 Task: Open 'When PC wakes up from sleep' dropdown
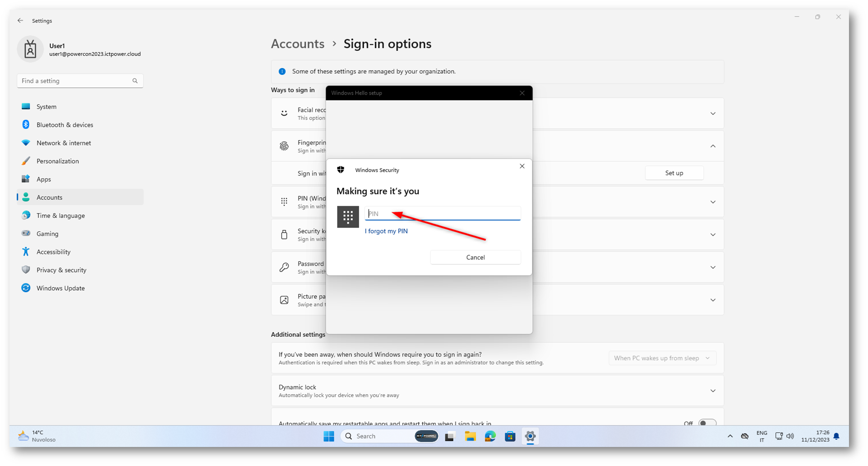pyautogui.click(x=662, y=358)
